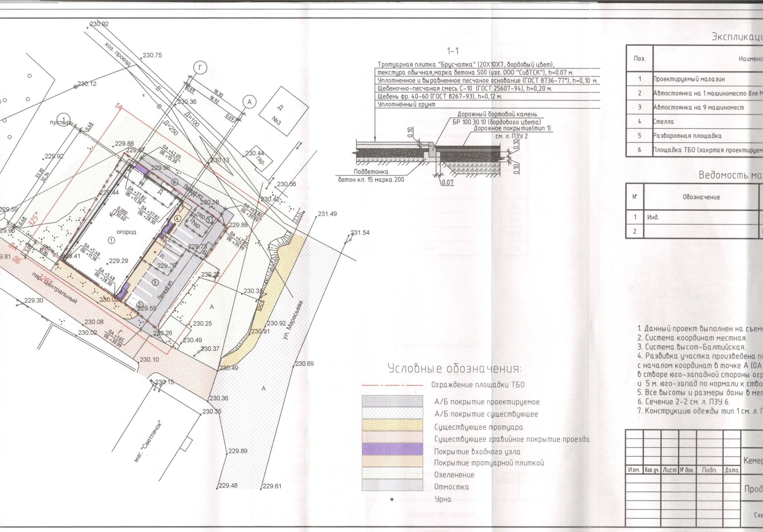Image resolution: width=763 pixels, height=532 pixels.
Task: Select circled position 3 on parking area
Action: coord(155,282)
